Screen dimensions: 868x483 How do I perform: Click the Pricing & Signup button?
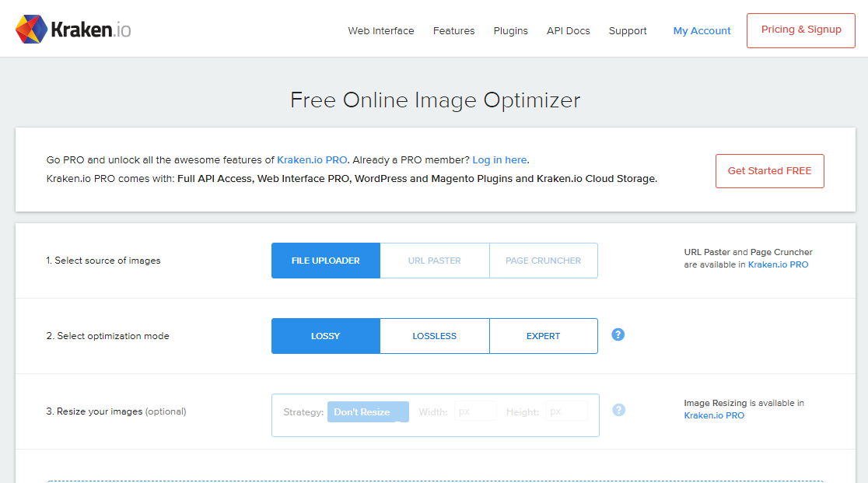coord(800,29)
